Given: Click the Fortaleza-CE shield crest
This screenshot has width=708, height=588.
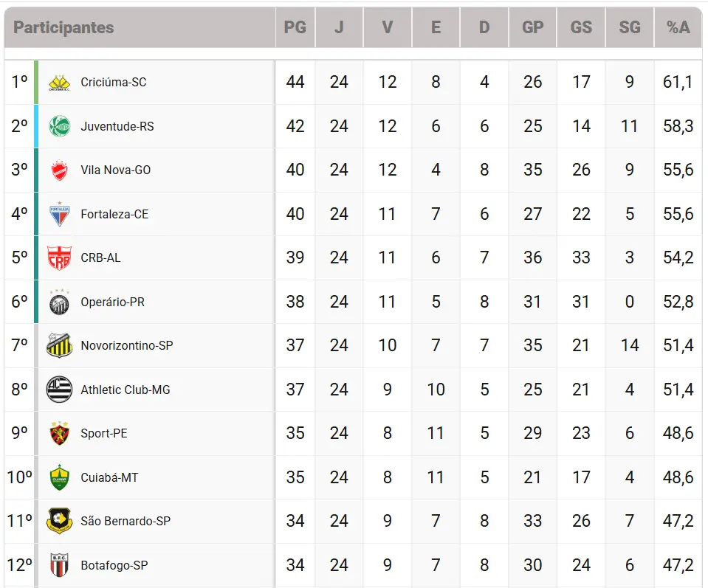Looking at the screenshot, I should tap(59, 214).
